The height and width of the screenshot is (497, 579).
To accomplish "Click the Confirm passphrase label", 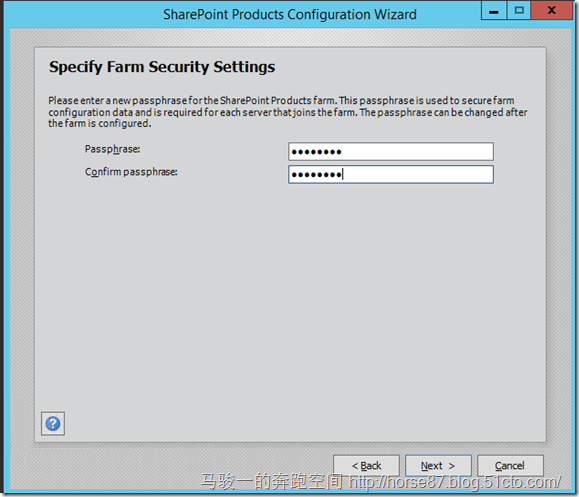I will pyautogui.click(x=131, y=172).
